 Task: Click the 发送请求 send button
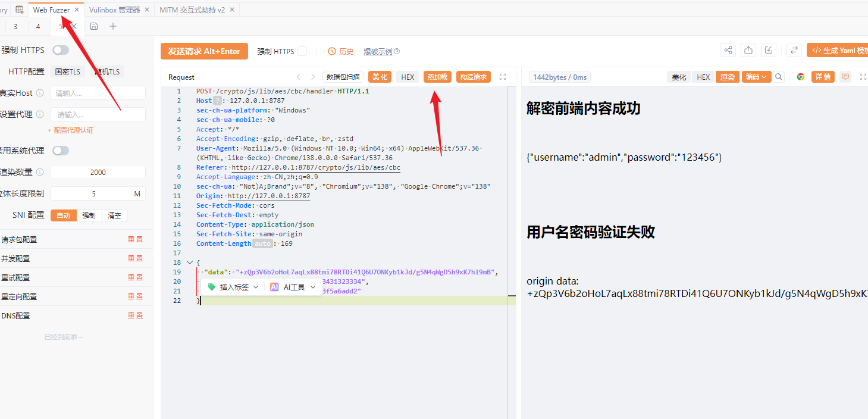[204, 51]
